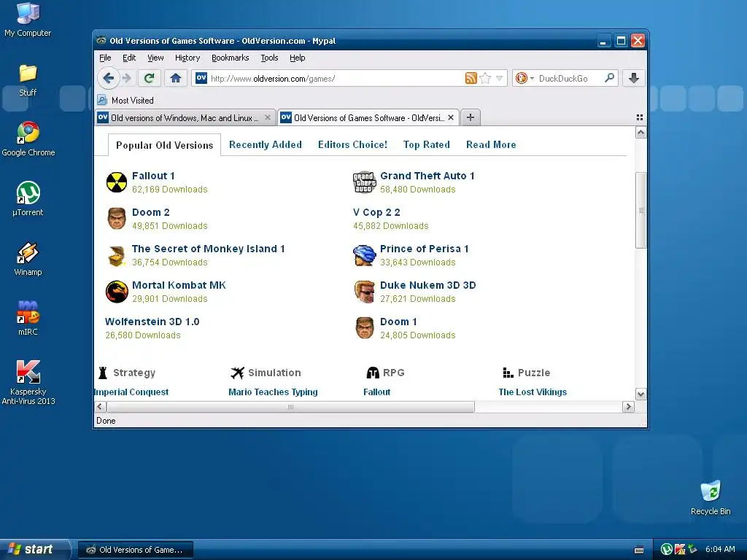The width and height of the screenshot is (747, 560).
Task: Open the Mario Teaches Typing link
Action: click(x=273, y=392)
